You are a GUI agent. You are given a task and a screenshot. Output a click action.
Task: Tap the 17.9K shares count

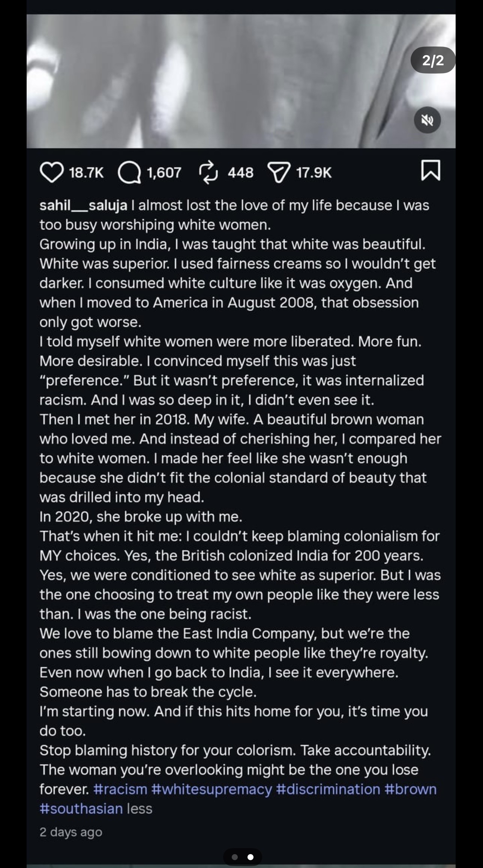click(314, 173)
